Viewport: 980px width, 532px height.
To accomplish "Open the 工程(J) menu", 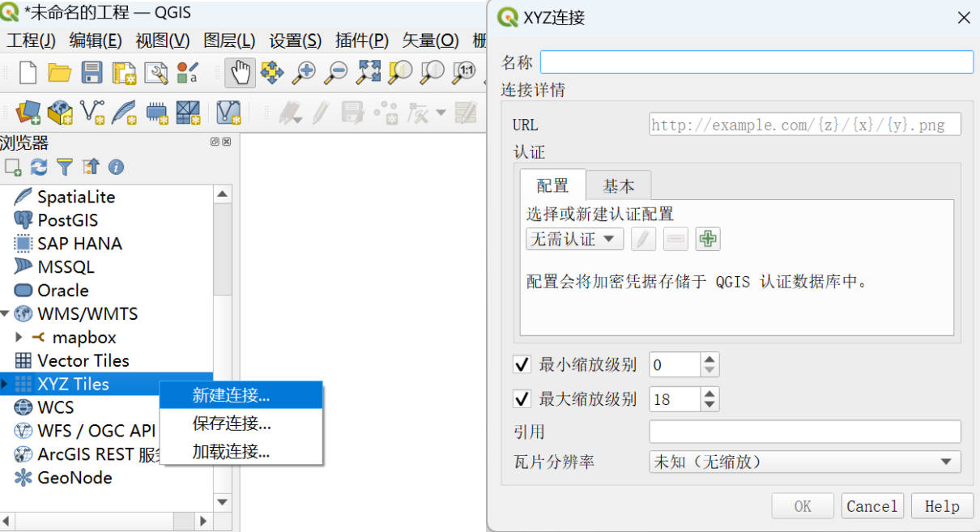I will pos(32,40).
